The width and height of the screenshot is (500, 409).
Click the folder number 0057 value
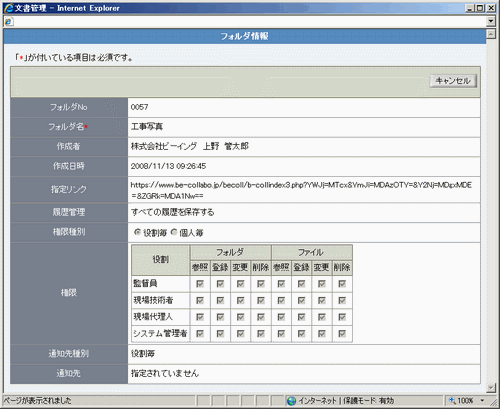click(139, 107)
